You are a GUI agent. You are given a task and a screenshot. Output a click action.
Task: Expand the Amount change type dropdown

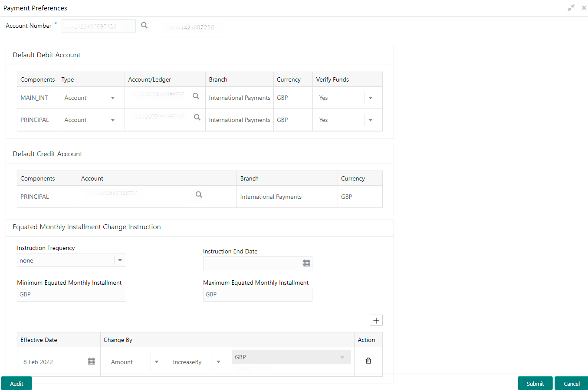157,362
